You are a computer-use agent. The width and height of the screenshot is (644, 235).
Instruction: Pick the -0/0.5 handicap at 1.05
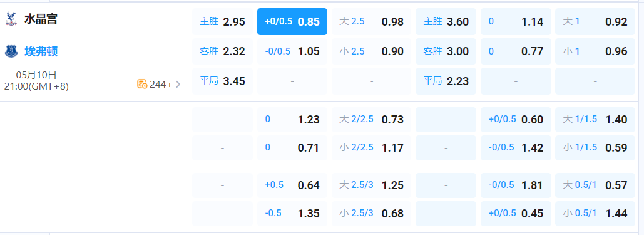[292, 51]
